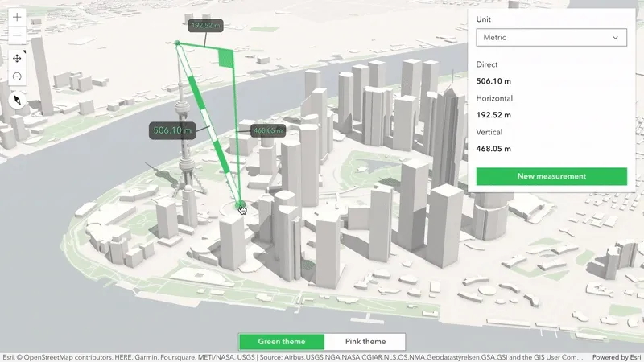Click the zoom out minus button
The width and height of the screenshot is (644, 362).
17,35
